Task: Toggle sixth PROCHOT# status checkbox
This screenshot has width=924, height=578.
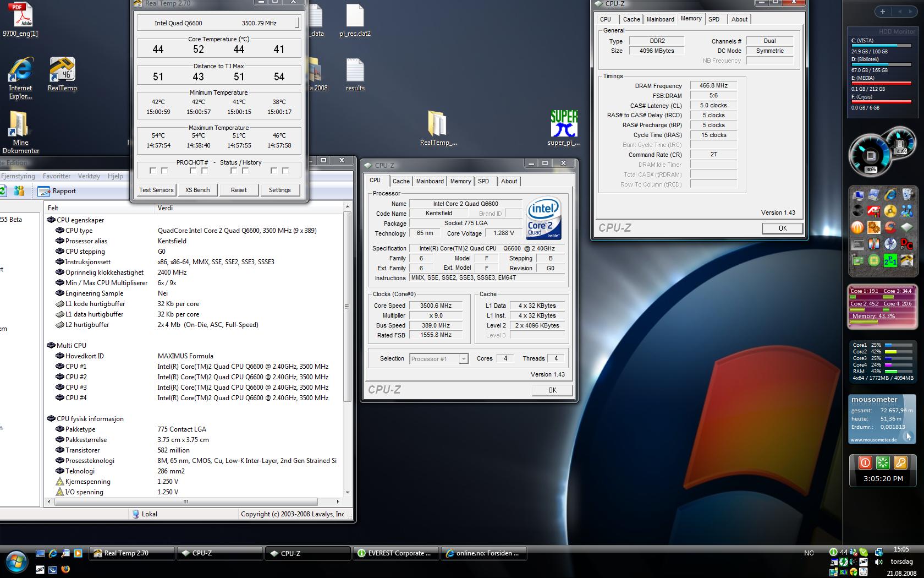Action: [x=245, y=171]
